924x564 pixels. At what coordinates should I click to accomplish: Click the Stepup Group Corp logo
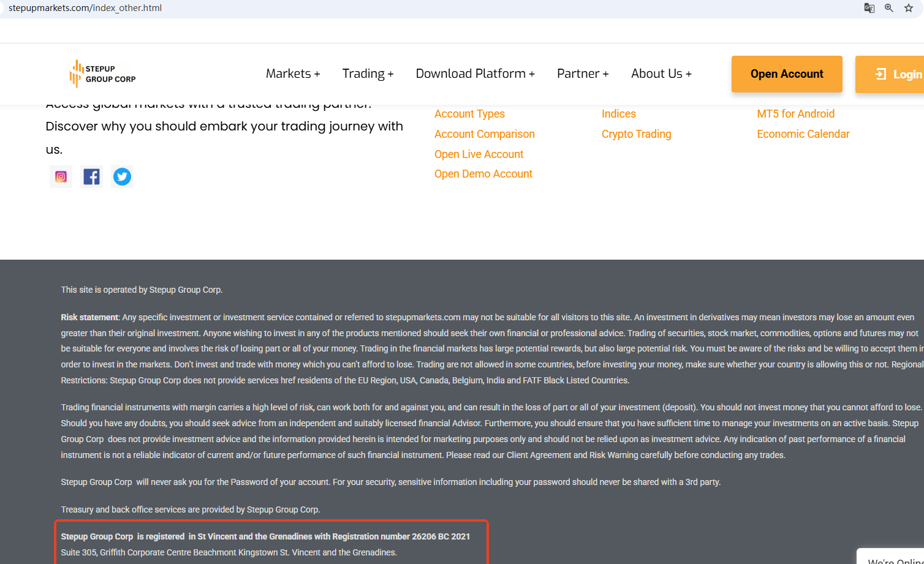(102, 73)
